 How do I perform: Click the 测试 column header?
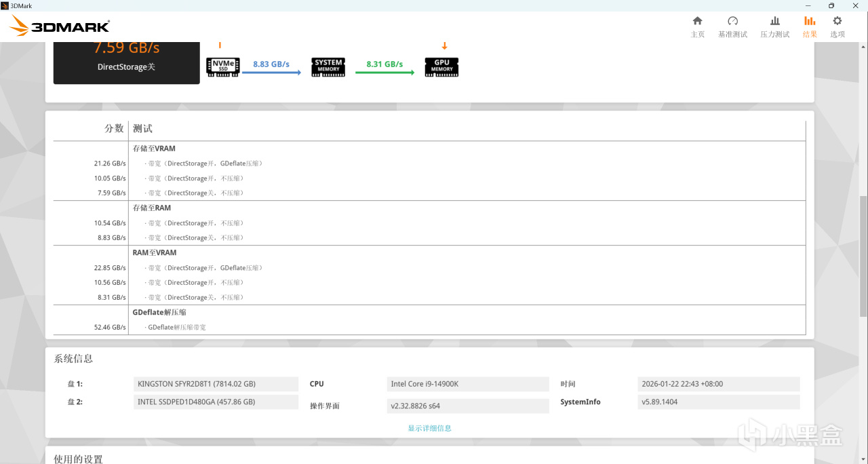pos(142,128)
